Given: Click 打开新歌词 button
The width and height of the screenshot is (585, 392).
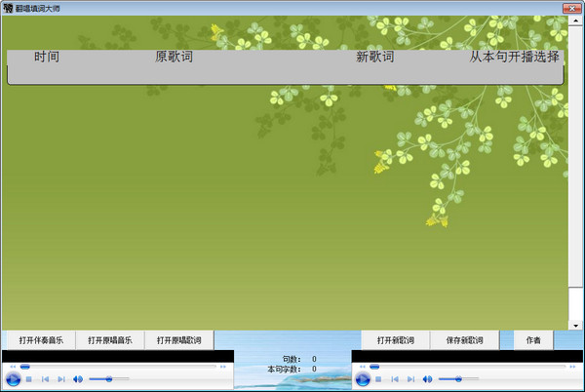Looking at the screenshot, I should (395, 340).
